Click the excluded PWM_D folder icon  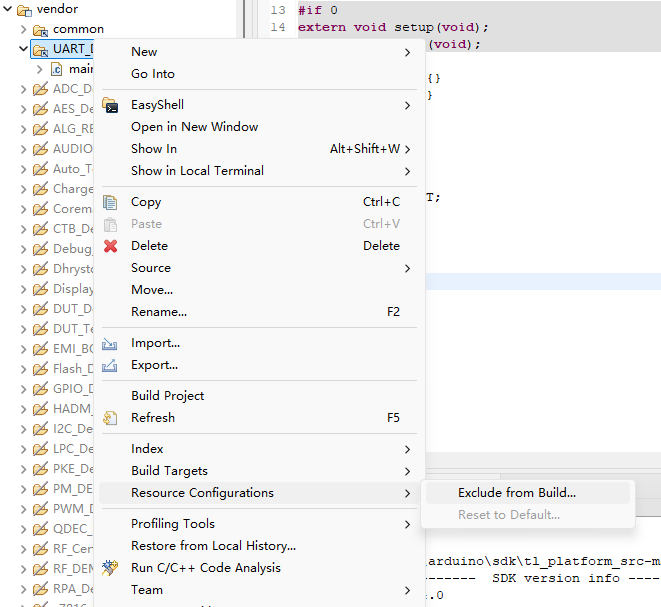click(40, 509)
